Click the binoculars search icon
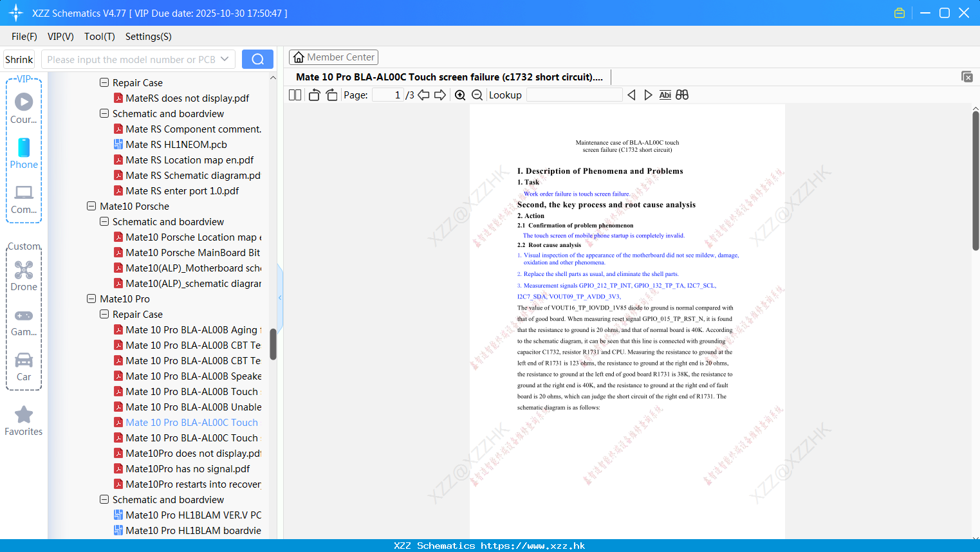The image size is (980, 552). tap(682, 95)
